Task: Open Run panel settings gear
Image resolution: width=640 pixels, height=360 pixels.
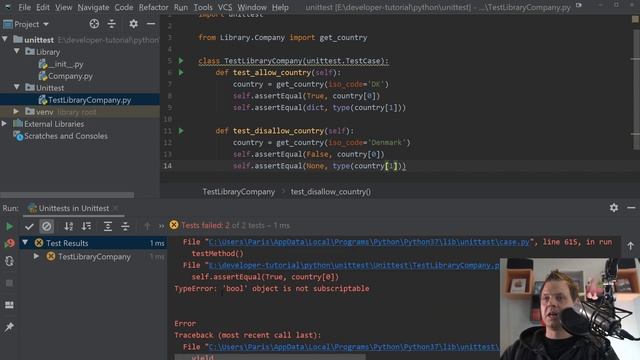Action: click(x=614, y=208)
